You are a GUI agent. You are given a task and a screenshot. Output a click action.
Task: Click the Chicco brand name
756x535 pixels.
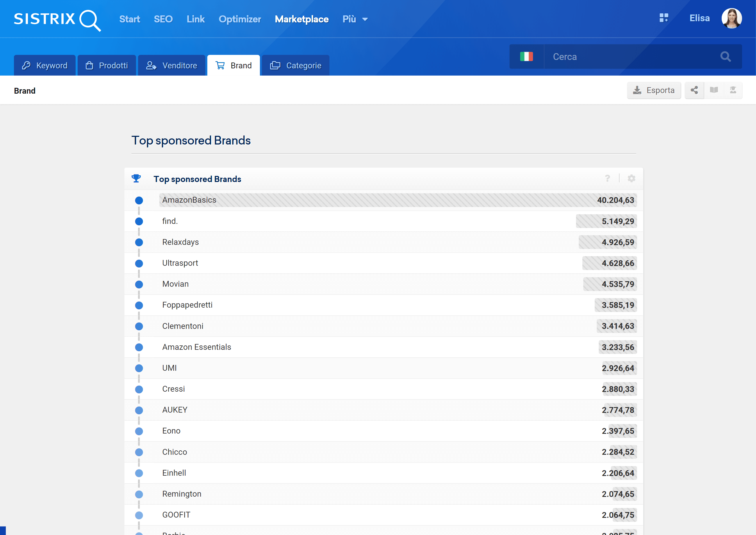click(x=174, y=452)
